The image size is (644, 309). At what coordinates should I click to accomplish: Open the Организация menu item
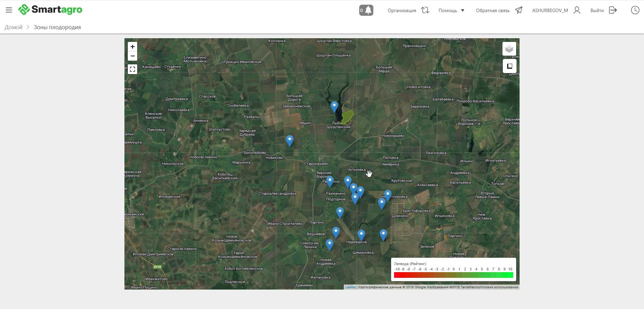[x=402, y=10]
